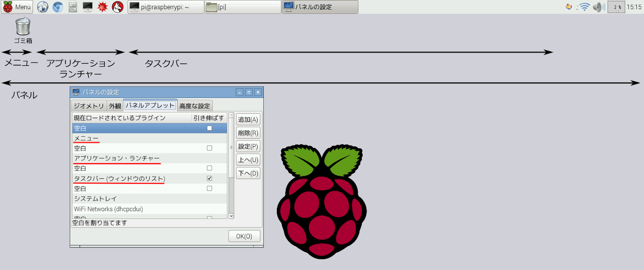Switch to the ジオメトリ tab
644x270 pixels.
89,106
